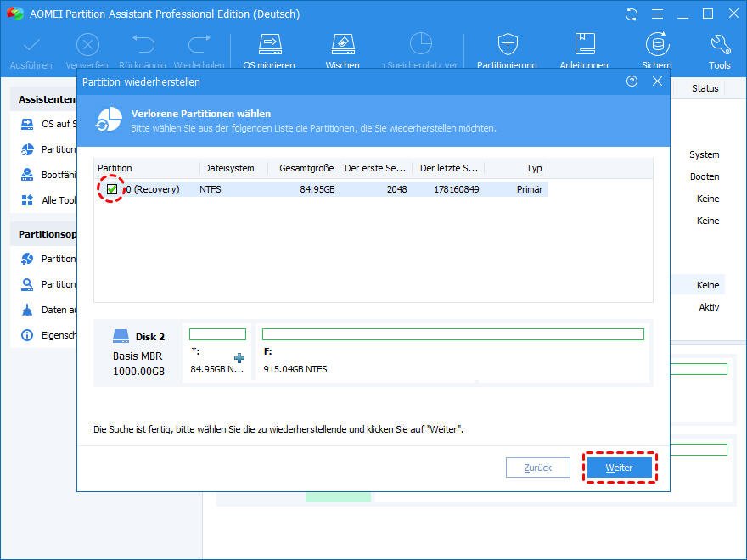747x560 pixels.
Task: Click the Speicherplatz verteilen icon
Action: click(421, 44)
